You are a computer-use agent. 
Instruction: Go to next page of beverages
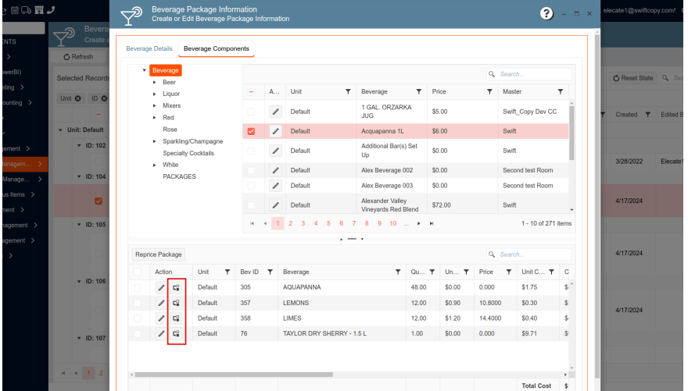(419, 223)
